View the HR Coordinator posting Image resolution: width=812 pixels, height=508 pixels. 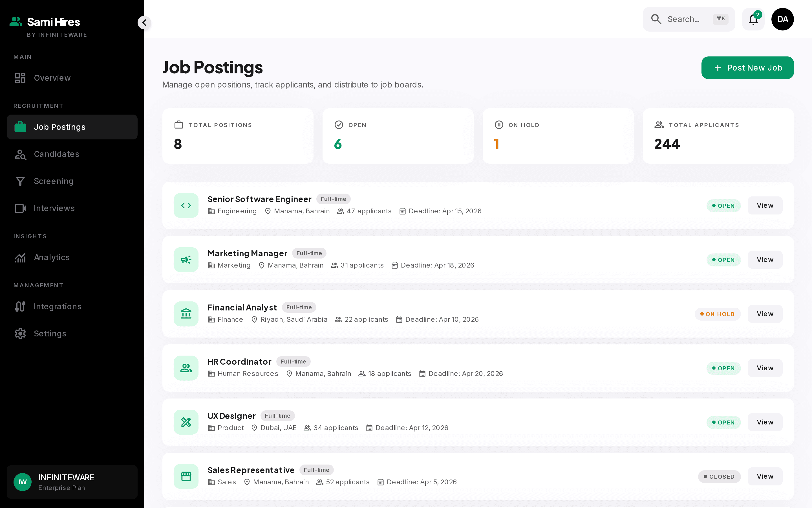(x=765, y=368)
